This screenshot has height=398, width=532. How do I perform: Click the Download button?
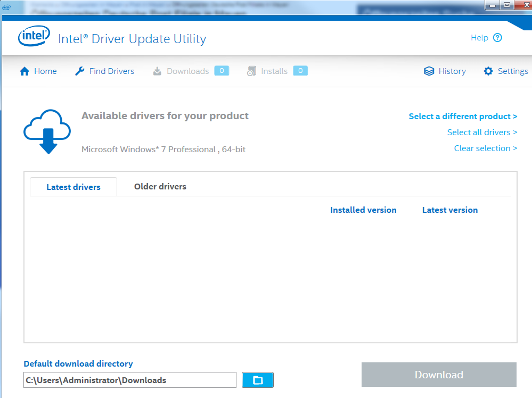[x=439, y=375]
